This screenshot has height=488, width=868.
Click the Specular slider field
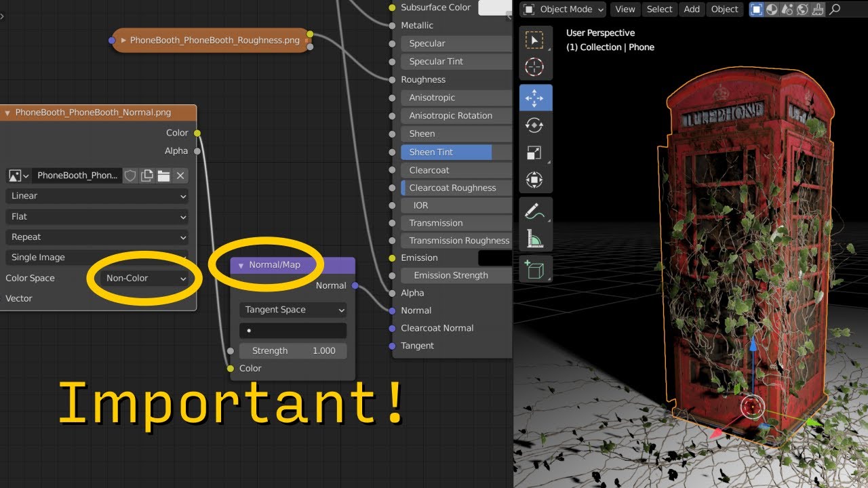[x=456, y=43]
